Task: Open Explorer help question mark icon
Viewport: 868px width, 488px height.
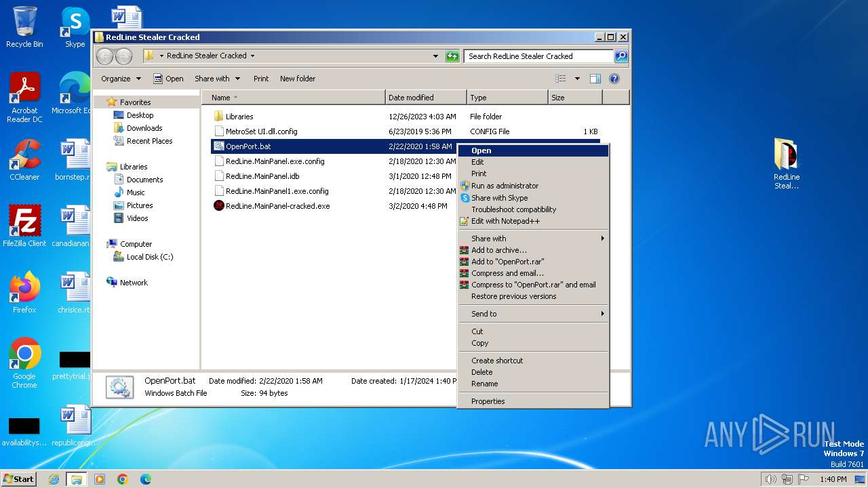Action: [x=614, y=79]
